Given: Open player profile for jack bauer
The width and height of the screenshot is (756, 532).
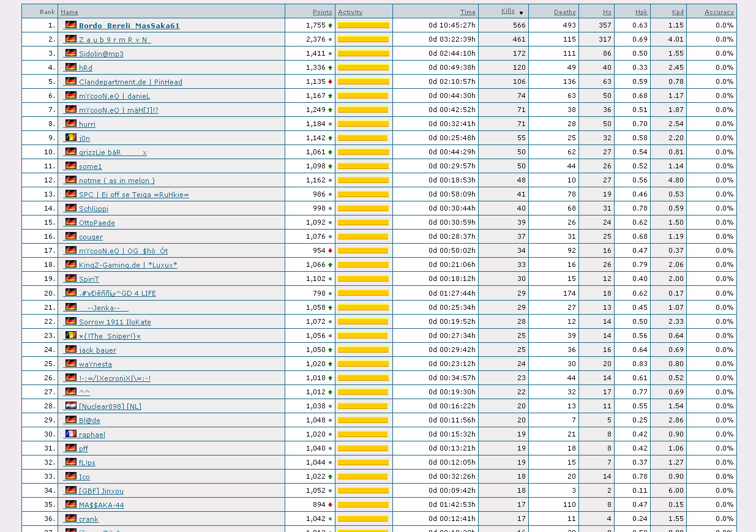Looking at the screenshot, I should pyautogui.click(x=97, y=350).
